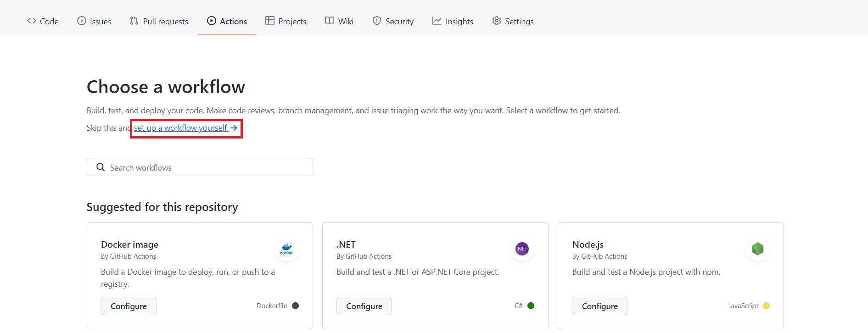This screenshot has width=868, height=333.
Task: Click the .NET card title
Action: point(346,244)
